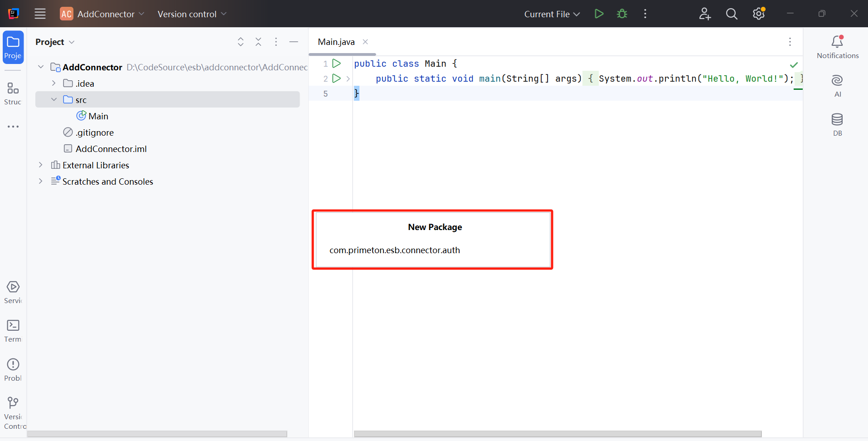Select the Main.java editor tab
The image size is (868, 441).
(x=336, y=42)
